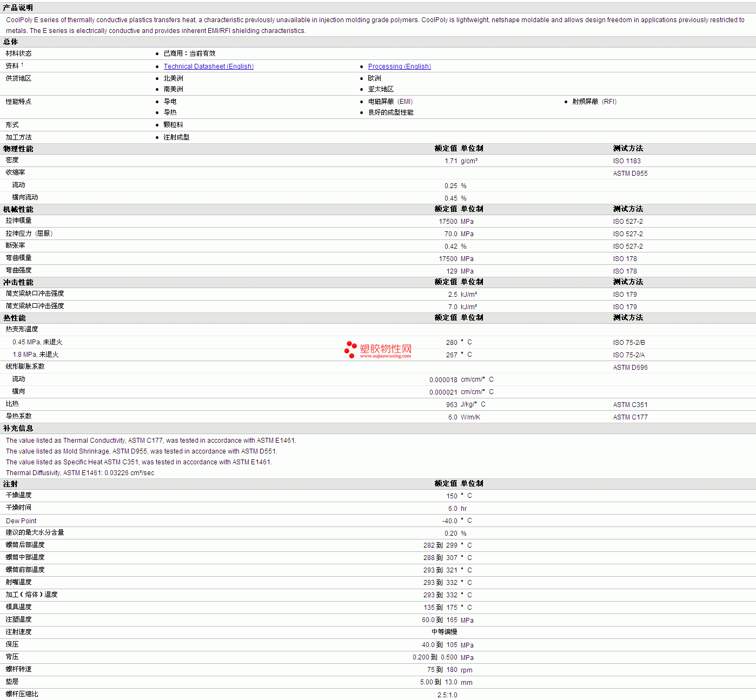The width and height of the screenshot is (756, 700).
Task: Select the 2.5:1.0 compression ratio value
Action: 447,695
